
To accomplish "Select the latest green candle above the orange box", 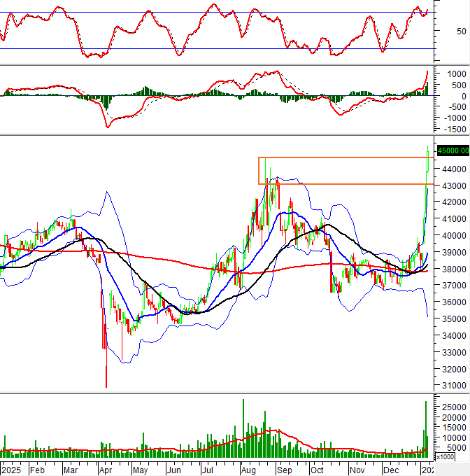I will click(x=427, y=160).
